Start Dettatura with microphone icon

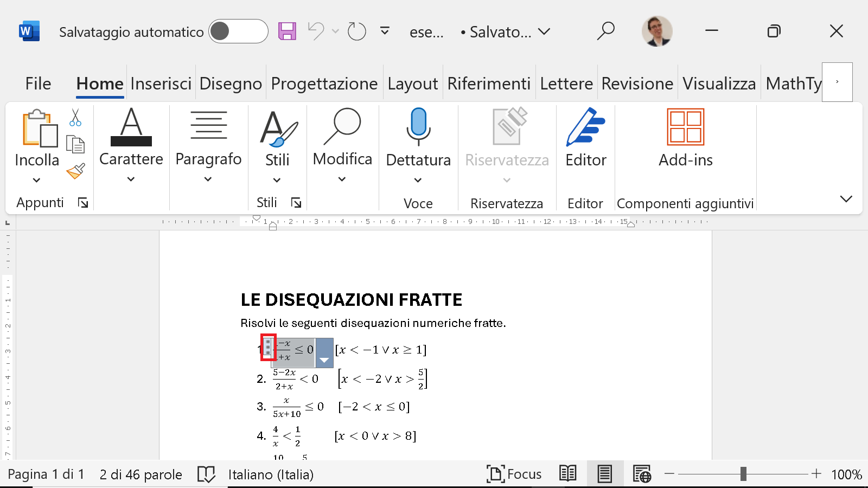click(x=418, y=127)
